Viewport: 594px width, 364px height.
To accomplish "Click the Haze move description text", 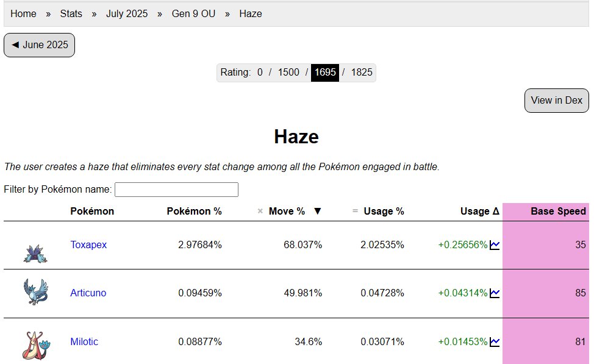I will [x=221, y=167].
